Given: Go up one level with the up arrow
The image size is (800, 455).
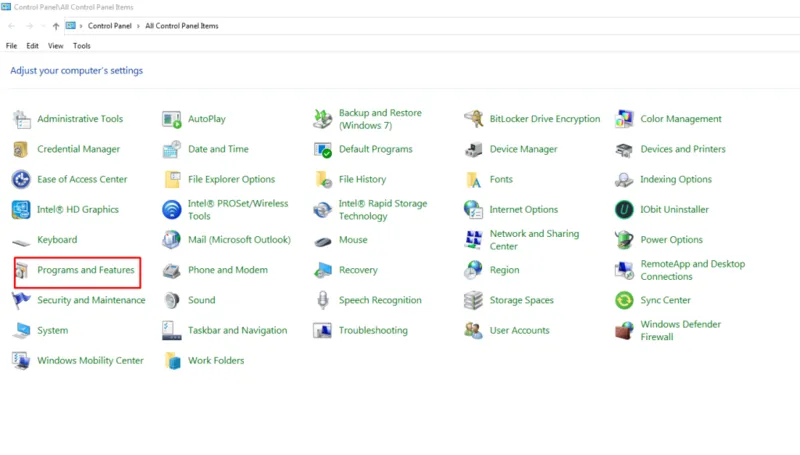Looking at the screenshot, I should [x=56, y=26].
